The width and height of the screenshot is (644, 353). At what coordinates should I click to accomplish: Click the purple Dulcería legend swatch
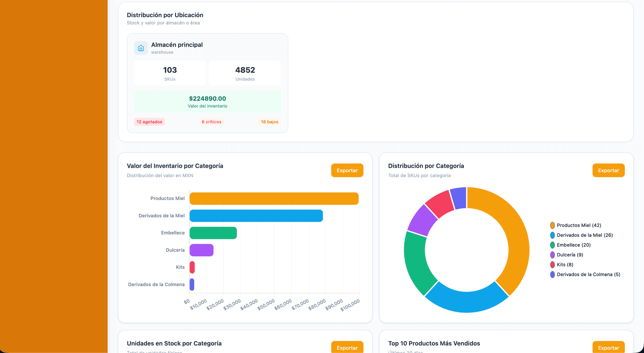tap(552, 255)
